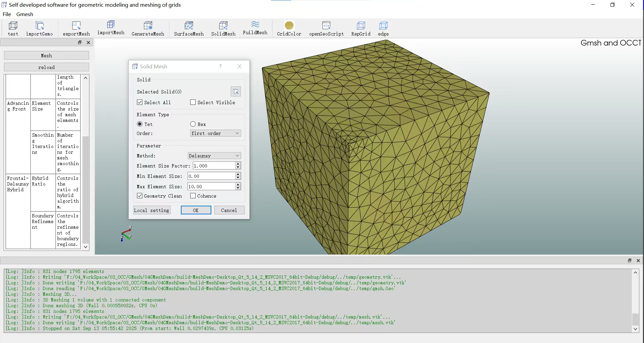Open the Method dropdown set to Delaunay
Viewport: 644px width, 343px height.
tap(214, 156)
